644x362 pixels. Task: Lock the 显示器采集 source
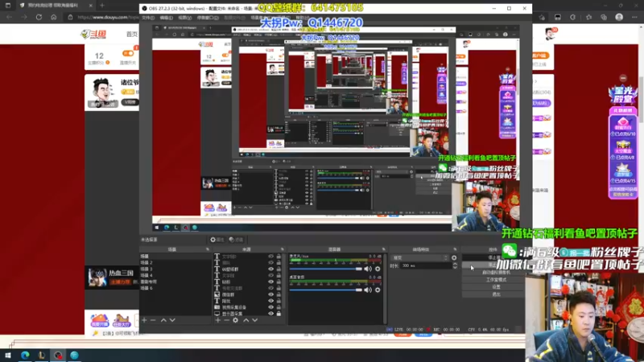click(279, 314)
